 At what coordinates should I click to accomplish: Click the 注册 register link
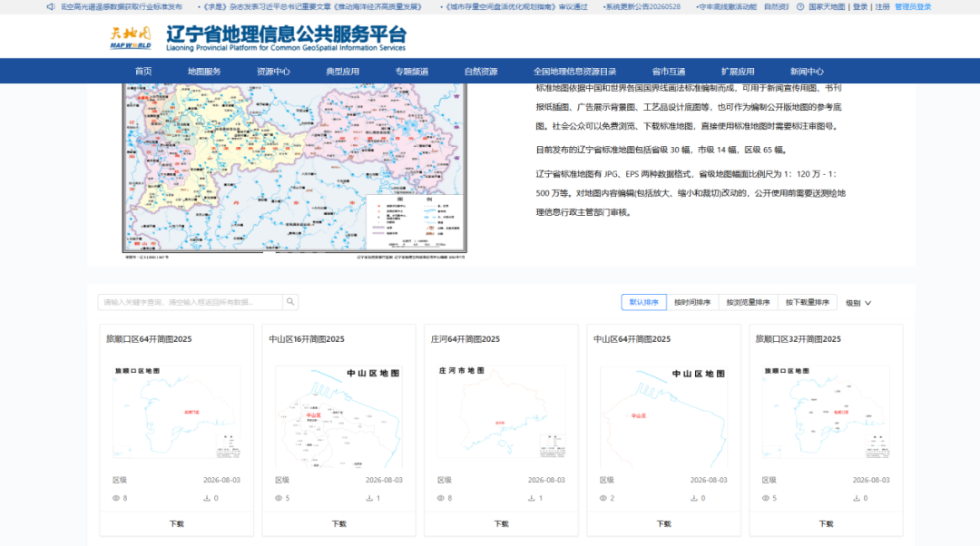click(882, 7)
